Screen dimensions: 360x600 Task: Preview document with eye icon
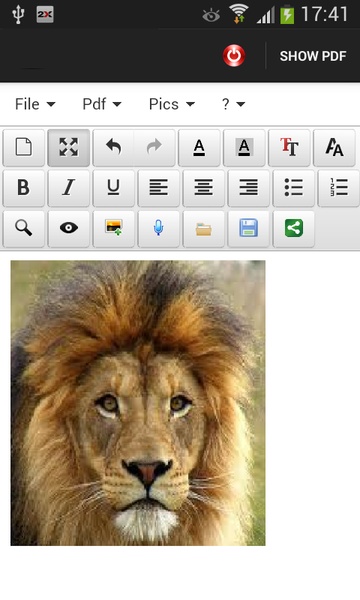[x=68, y=228]
